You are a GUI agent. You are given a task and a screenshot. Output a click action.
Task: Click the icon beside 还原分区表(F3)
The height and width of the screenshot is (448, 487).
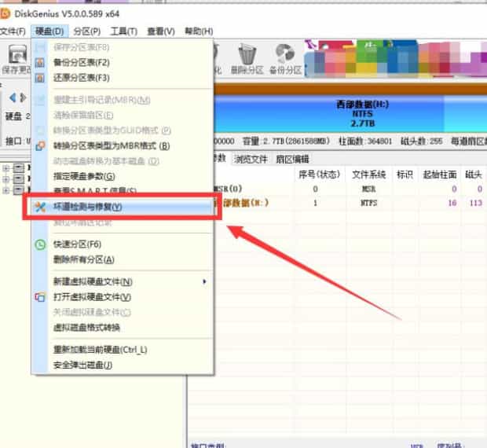click(x=41, y=78)
